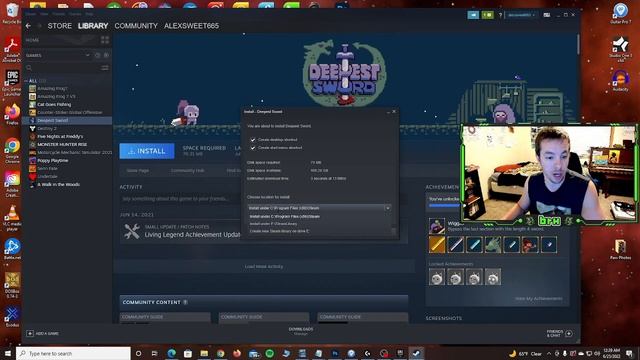Go back with the Steam back arrow
Image resolution: width=640 pixels, height=360 pixels.
coord(28,26)
